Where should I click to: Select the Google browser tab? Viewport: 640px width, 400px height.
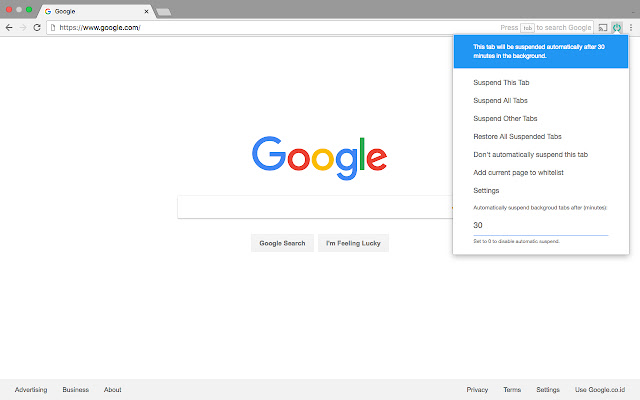(96, 11)
